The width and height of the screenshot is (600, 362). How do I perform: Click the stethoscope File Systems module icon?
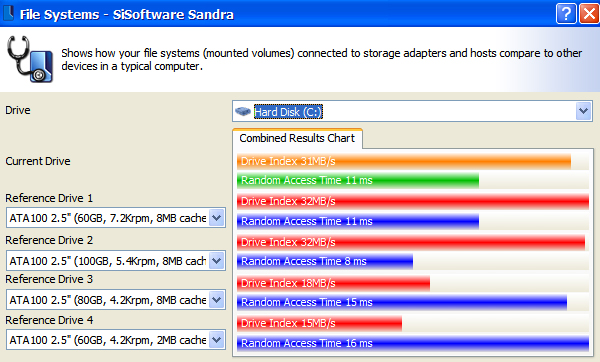(30, 59)
